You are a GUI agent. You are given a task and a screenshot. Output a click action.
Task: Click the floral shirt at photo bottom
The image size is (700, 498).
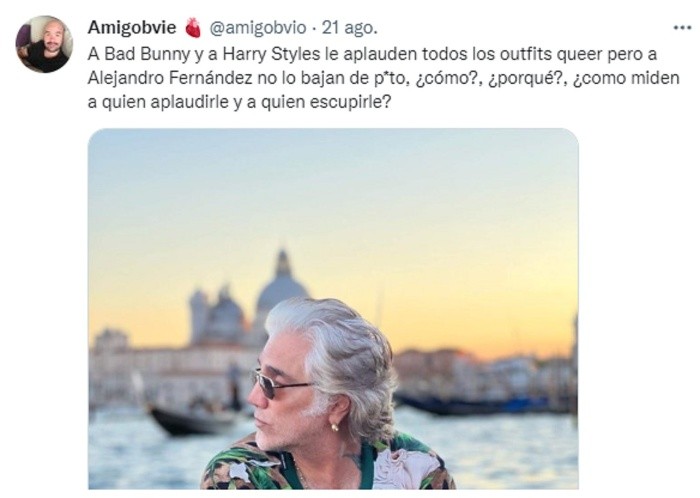[x=328, y=464]
